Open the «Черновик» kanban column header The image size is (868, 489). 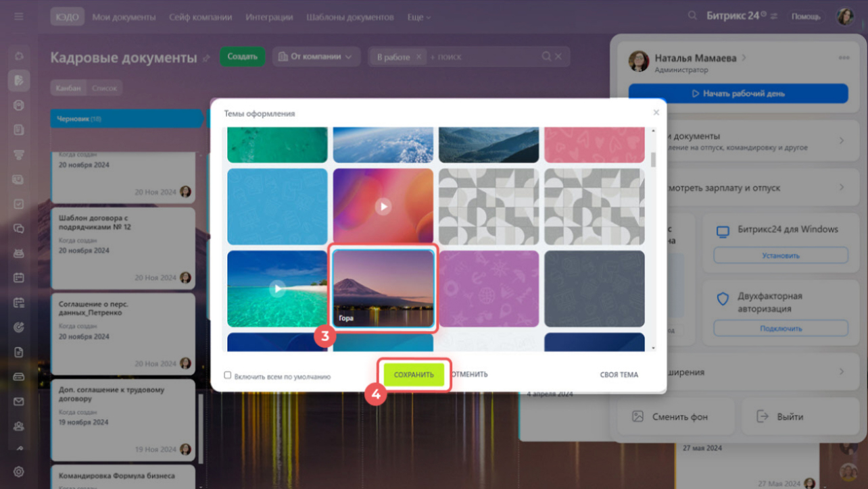pos(127,119)
